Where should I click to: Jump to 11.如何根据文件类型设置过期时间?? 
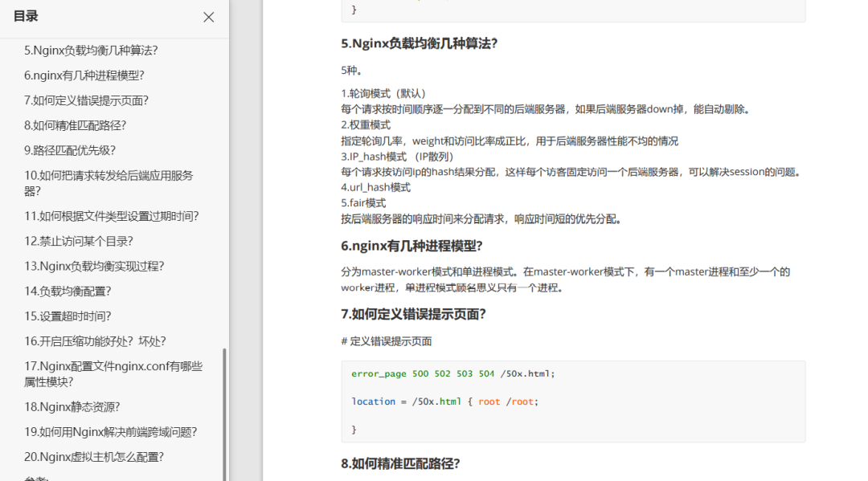click(x=111, y=216)
